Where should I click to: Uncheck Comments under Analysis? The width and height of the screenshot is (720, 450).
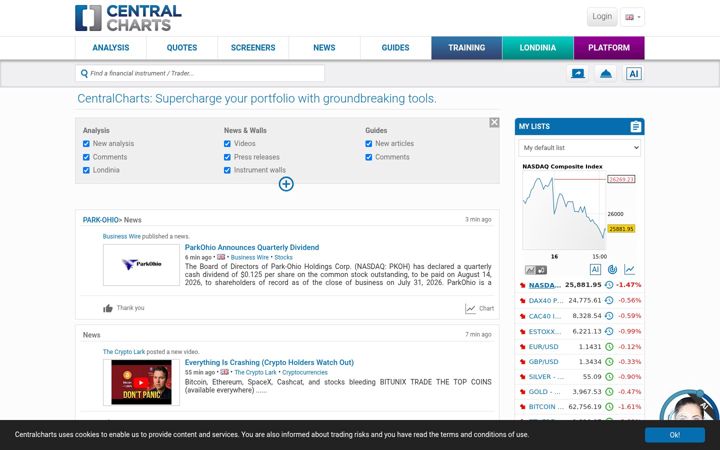(x=86, y=157)
